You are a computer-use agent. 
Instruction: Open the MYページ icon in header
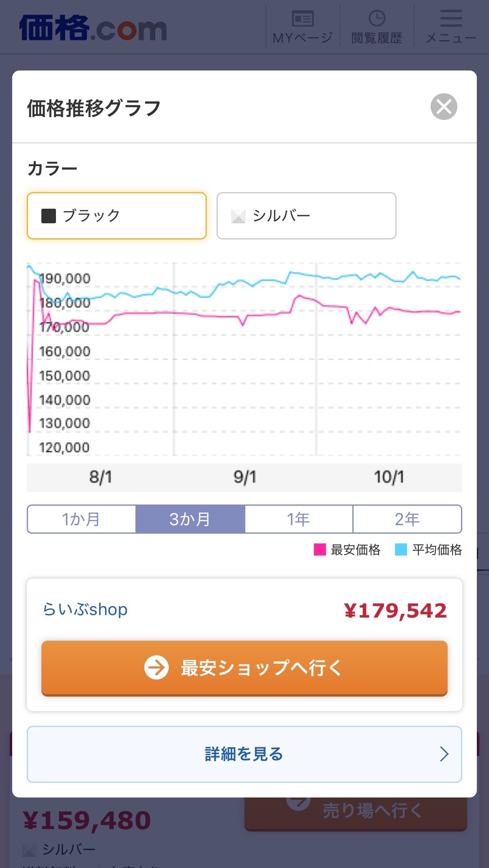coord(302,18)
